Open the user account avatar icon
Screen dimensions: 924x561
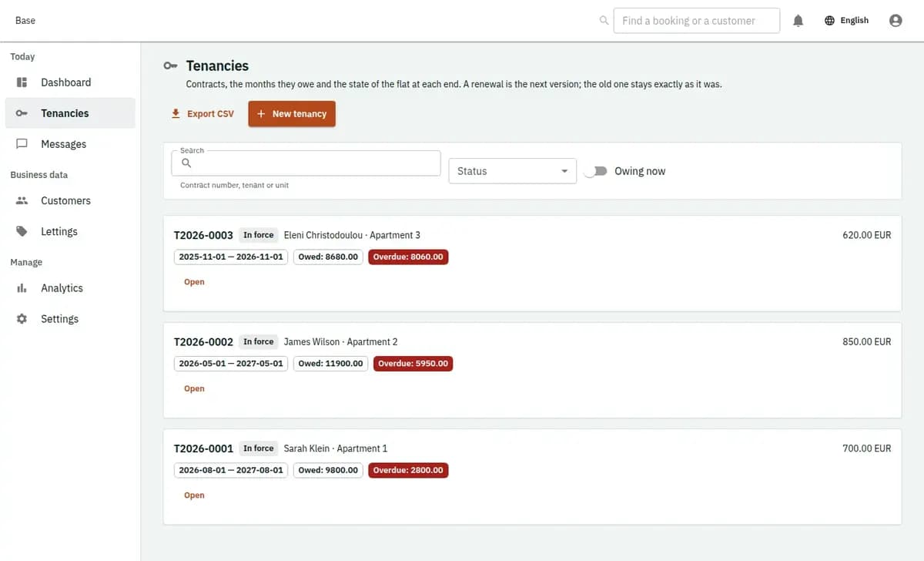click(x=896, y=21)
